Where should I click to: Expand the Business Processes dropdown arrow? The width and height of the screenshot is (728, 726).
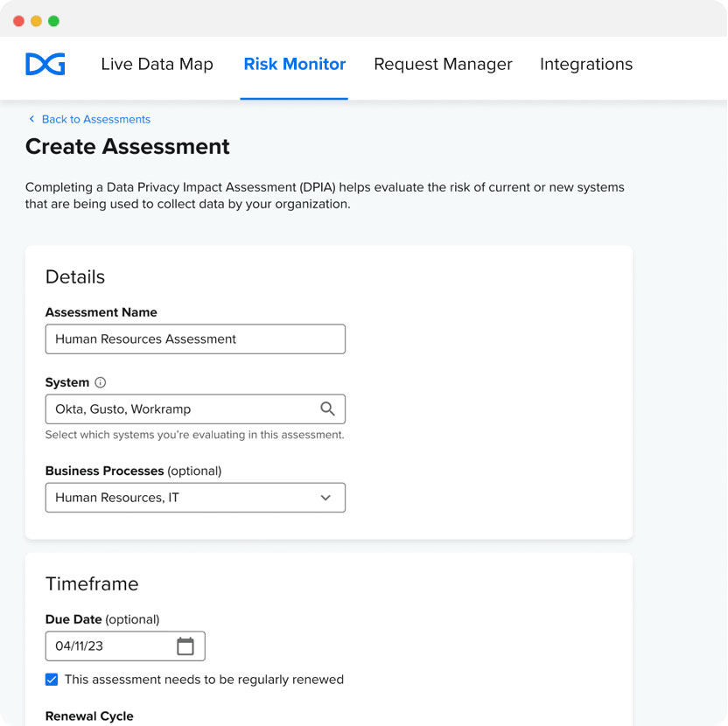click(325, 498)
